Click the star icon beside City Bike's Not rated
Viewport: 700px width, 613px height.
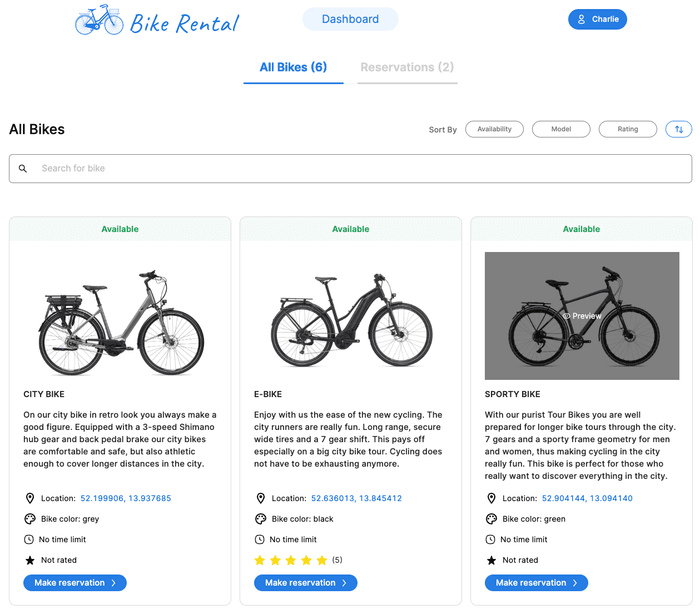coord(30,560)
